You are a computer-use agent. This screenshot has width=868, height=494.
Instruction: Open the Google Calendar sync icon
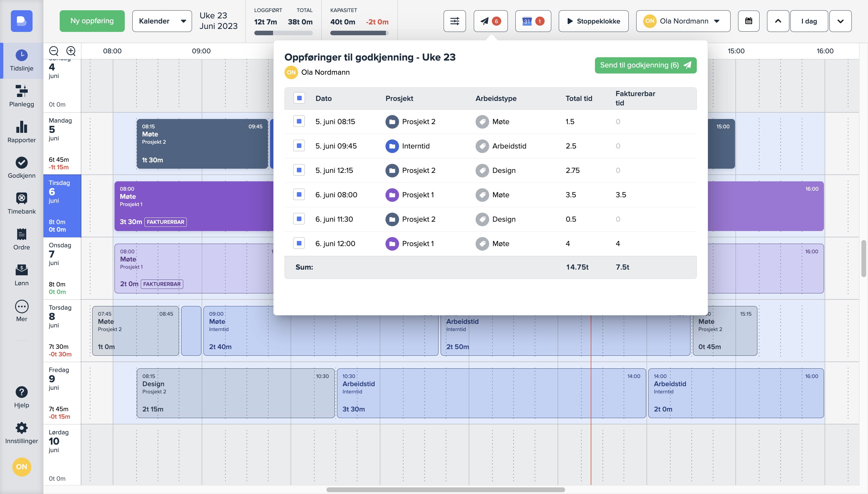point(533,21)
